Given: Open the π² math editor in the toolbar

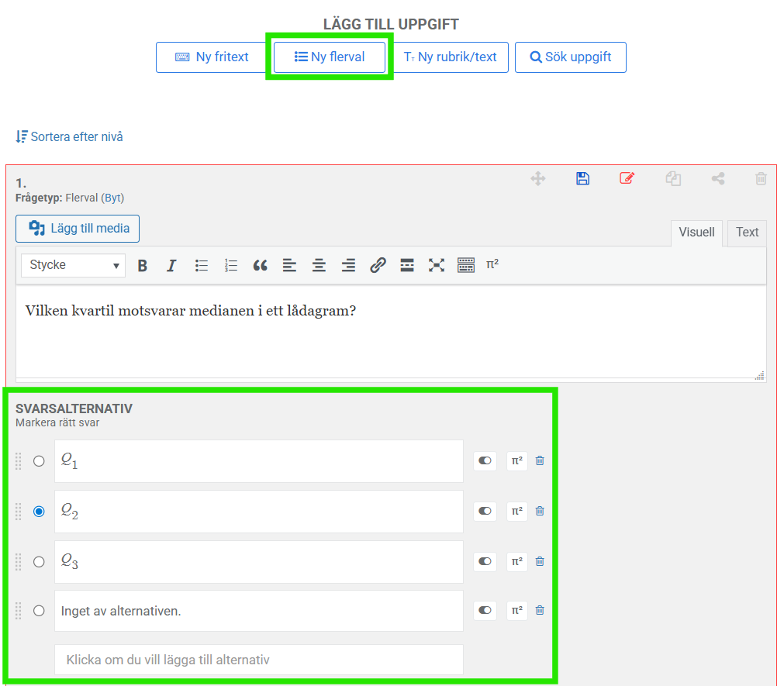Looking at the screenshot, I should (x=492, y=264).
